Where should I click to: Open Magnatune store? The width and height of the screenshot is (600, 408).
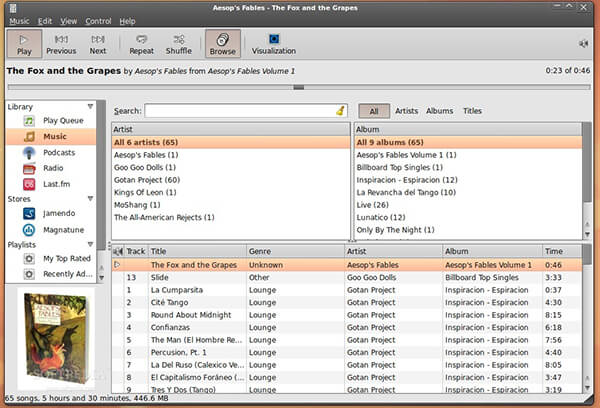tap(51, 230)
